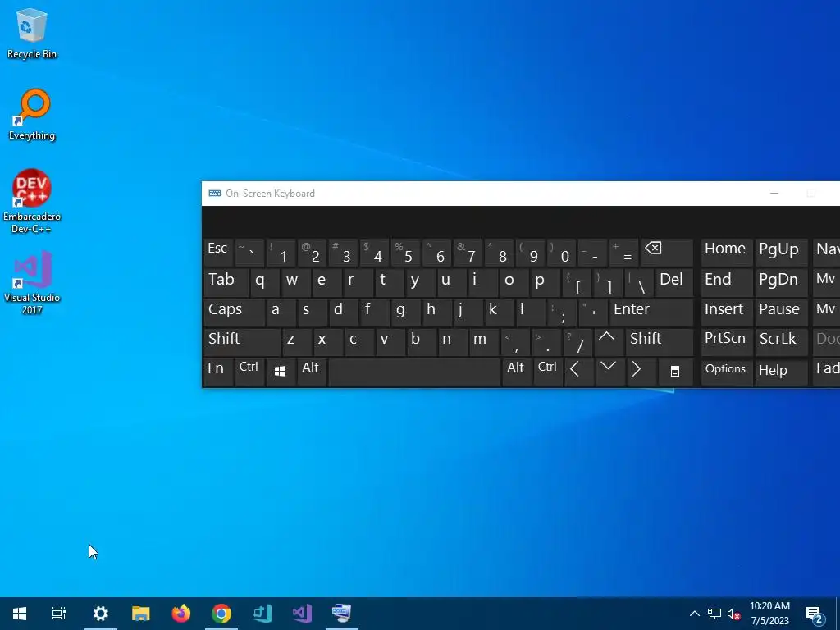Viewport: 840px width, 630px height.
Task: Click the backspace key on the On-Screen Keyboard
Action: 668,253
